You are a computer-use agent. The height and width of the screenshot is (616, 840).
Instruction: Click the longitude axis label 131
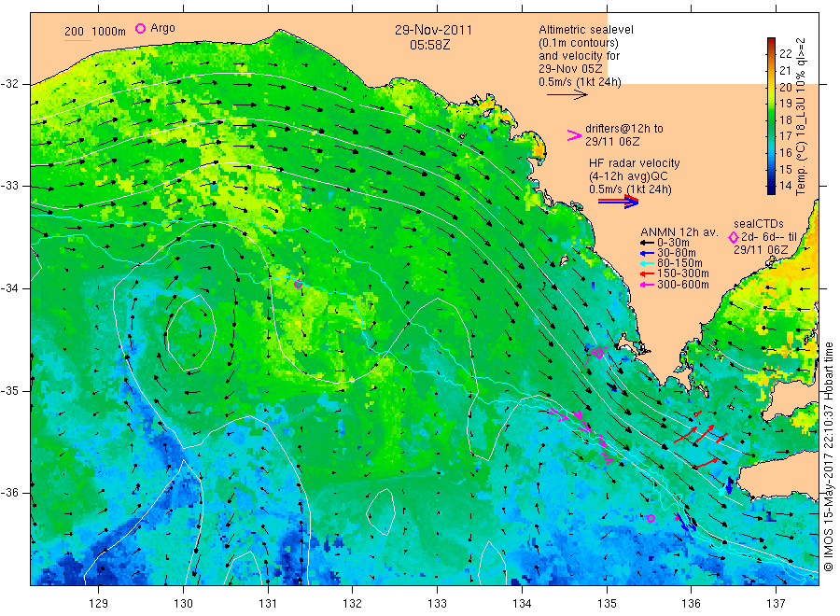268,603
